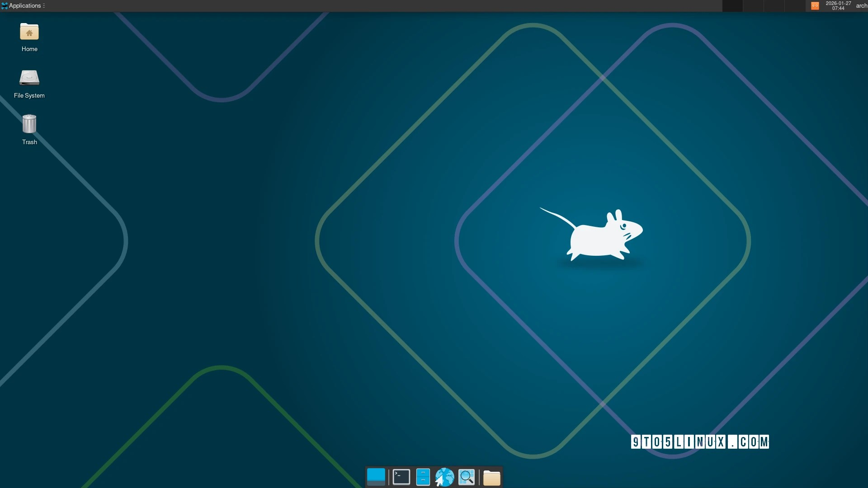The image size is (868, 488).
Task: Switch to the second workspace in the switcher
Action: [x=753, y=6]
